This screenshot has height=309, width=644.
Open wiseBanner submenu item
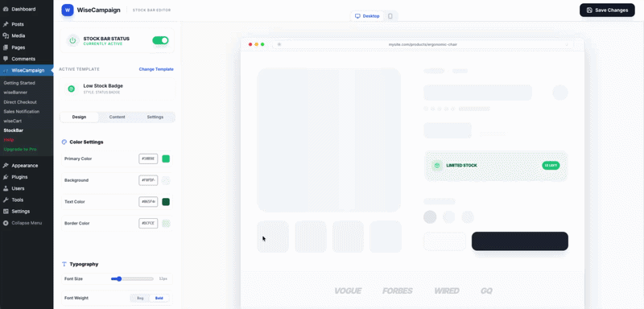(14, 93)
